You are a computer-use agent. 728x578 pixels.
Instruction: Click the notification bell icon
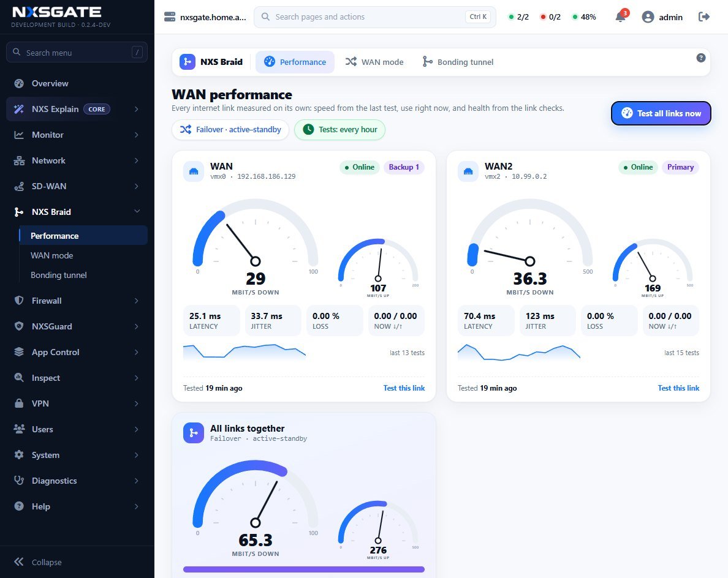pos(620,17)
